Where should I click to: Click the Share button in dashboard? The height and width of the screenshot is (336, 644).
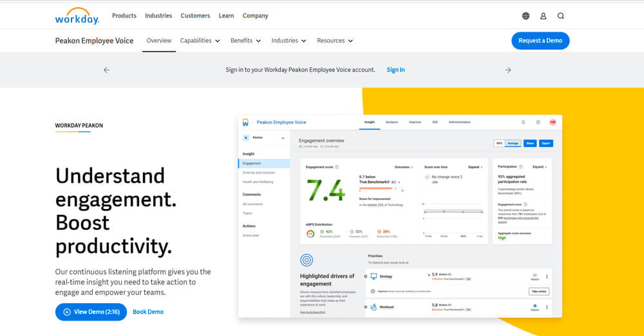(530, 143)
